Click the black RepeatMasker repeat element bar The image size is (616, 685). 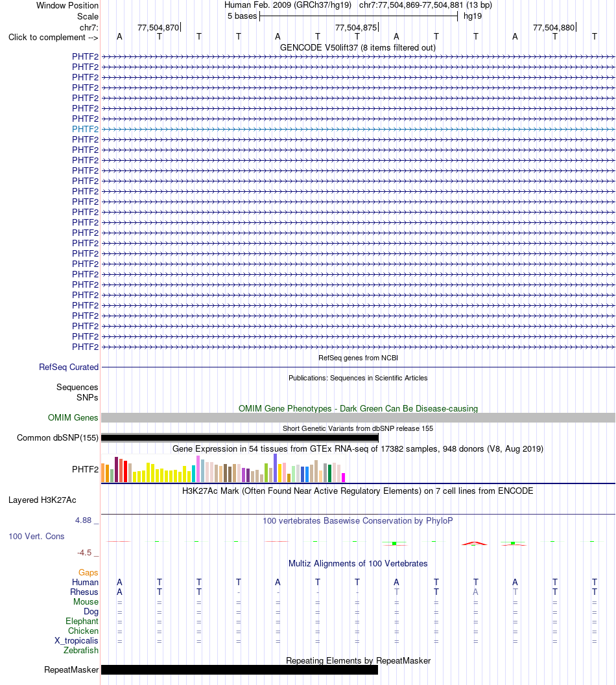point(239,669)
